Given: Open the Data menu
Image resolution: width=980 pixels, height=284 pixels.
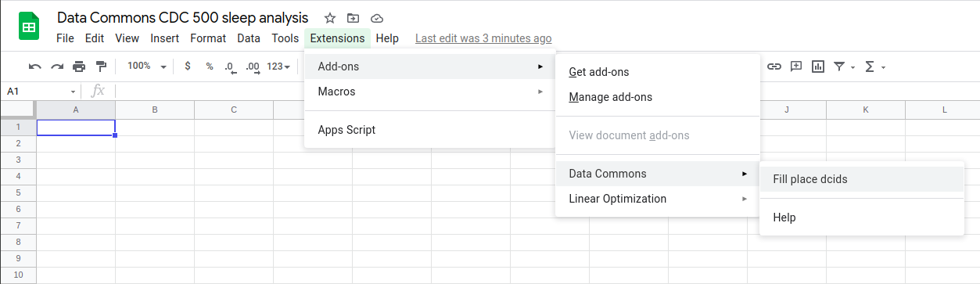Looking at the screenshot, I should (249, 38).
